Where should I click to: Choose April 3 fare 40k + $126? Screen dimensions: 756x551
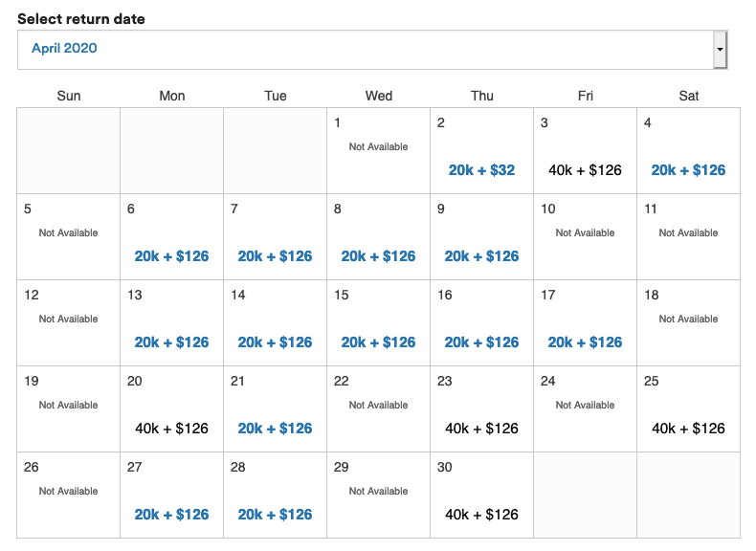pos(585,170)
